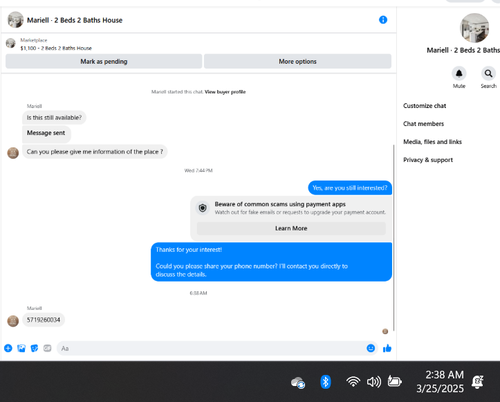Click 'Thanks for your interest!' message bubble
The width and height of the screenshot is (500, 402).
pyautogui.click(x=271, y=262)
